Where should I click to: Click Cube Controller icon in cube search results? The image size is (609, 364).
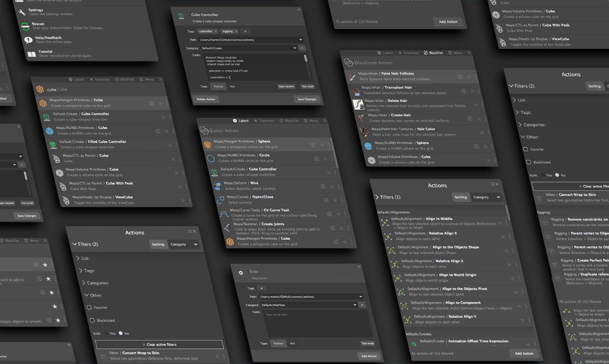tap(47, 117)
